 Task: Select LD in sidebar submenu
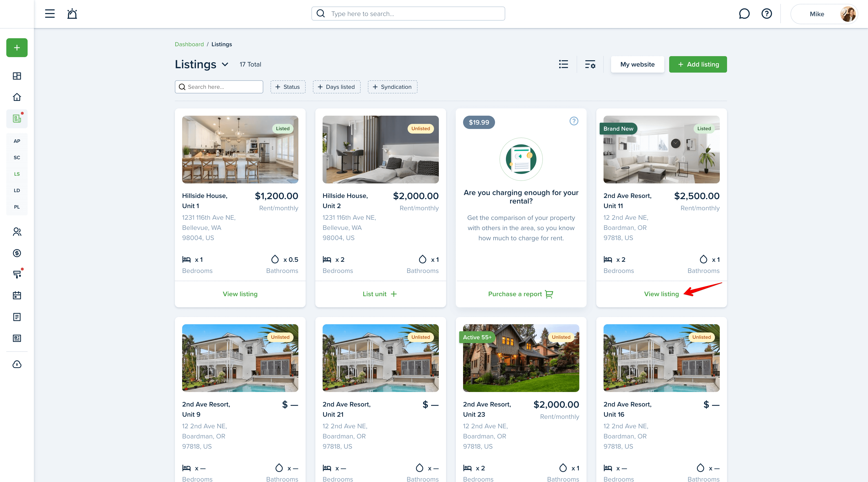[17, 190]
